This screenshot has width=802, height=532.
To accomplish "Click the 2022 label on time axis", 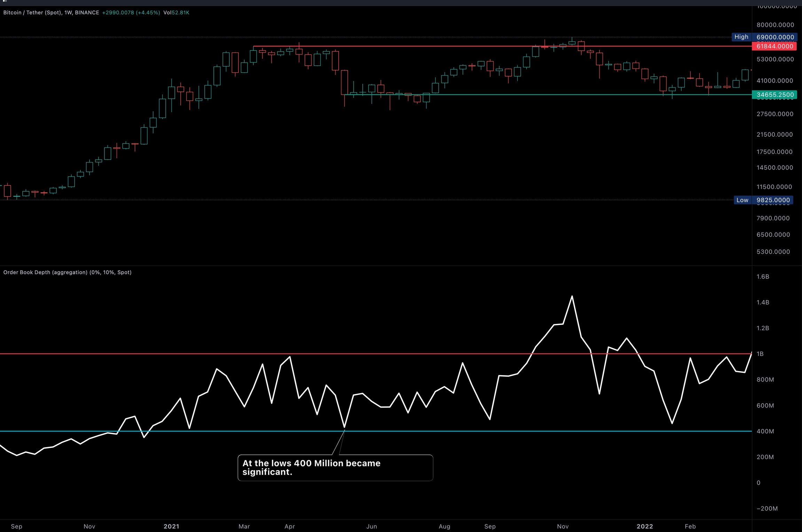I will tap(645, 526).
